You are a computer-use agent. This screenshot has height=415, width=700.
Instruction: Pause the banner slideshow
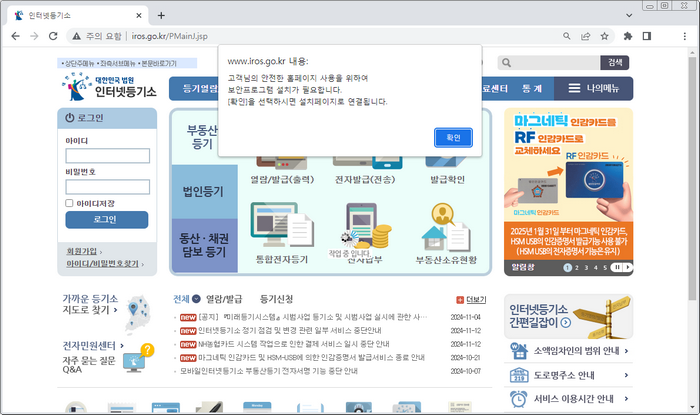point(617,267)
